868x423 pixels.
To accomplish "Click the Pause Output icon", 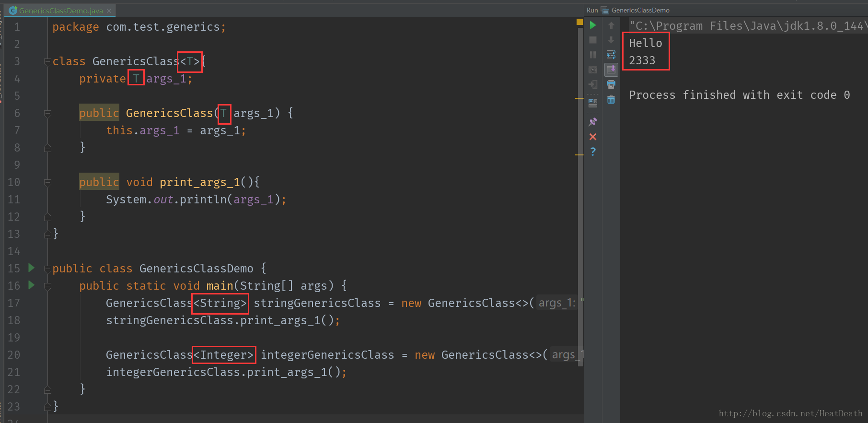I will pyautogui.click(x=593, y=55).
